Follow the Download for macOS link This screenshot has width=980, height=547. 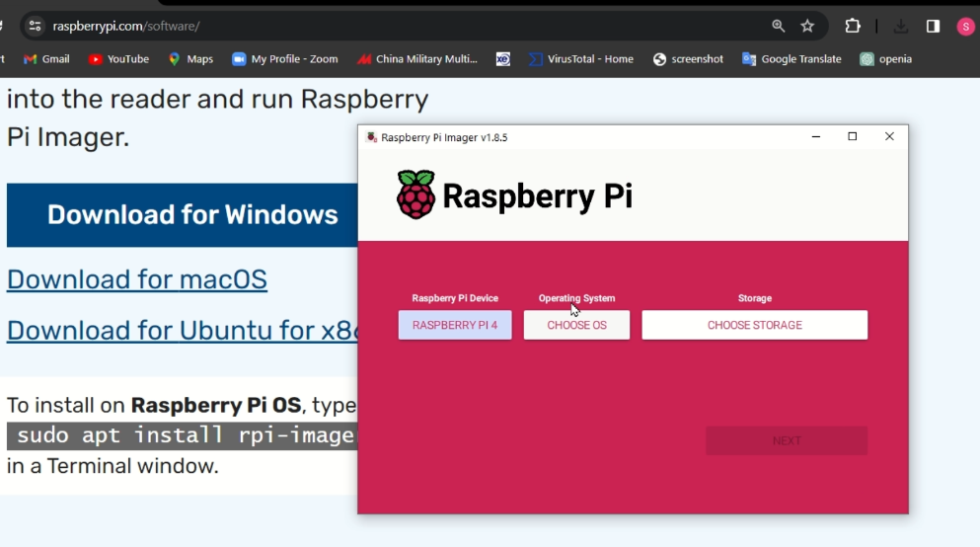[x=137, y=279]
